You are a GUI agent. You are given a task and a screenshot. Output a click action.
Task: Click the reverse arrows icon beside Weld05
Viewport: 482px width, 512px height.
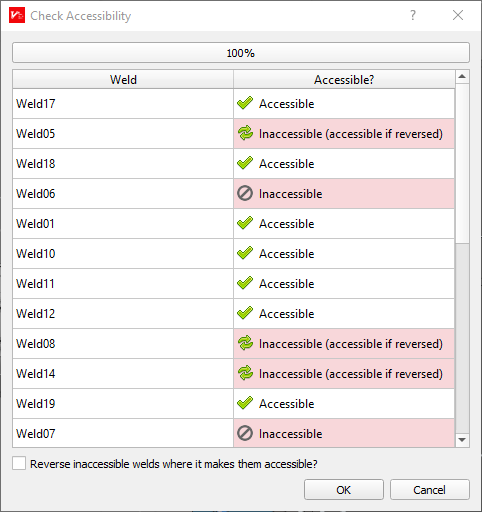pyautogui.click(x=245, y=133)
